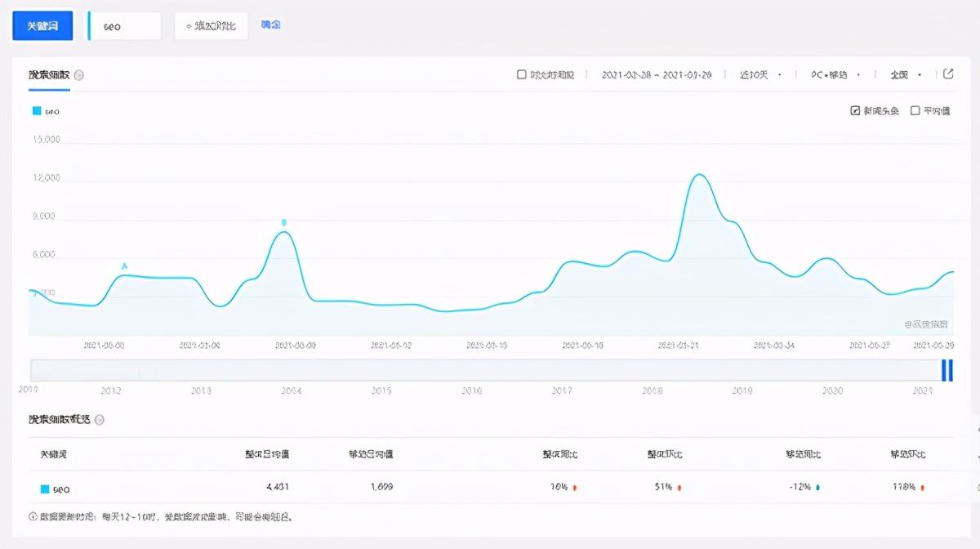
Task: Expand the PC+移动 device dropdown
Action: click(835, 74)
